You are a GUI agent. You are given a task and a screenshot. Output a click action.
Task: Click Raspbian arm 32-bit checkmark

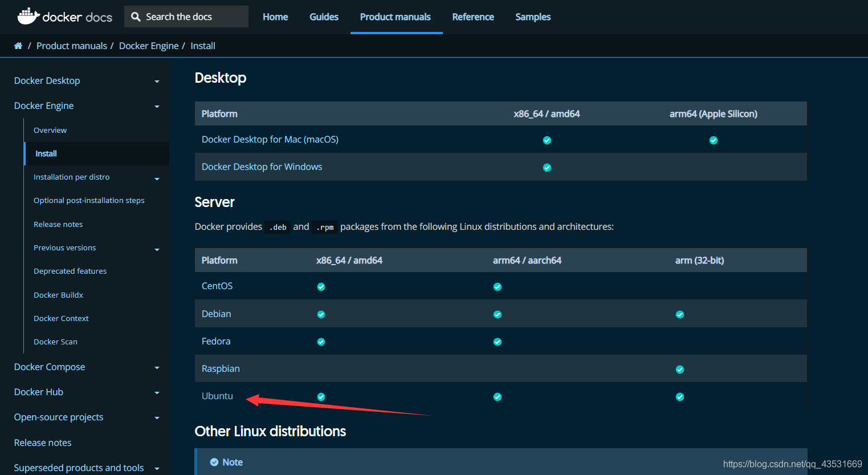tap(680, 370)
